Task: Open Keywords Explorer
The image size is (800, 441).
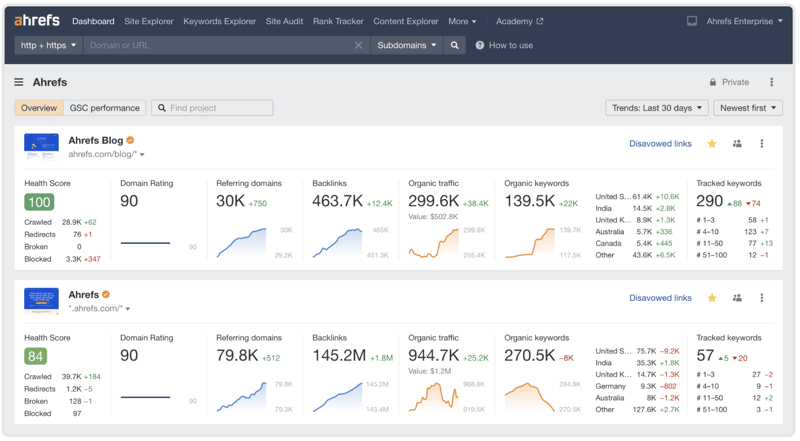Action: click(x=219, y=21)
